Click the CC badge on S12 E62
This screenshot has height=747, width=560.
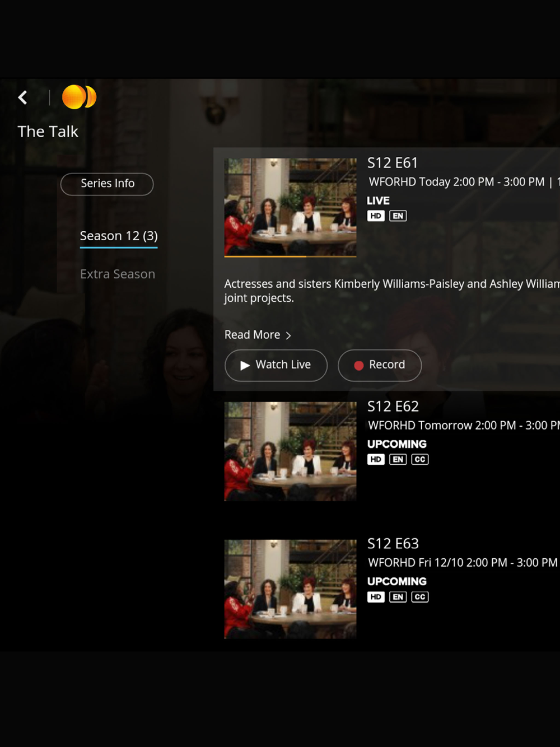tap(419, 459)
